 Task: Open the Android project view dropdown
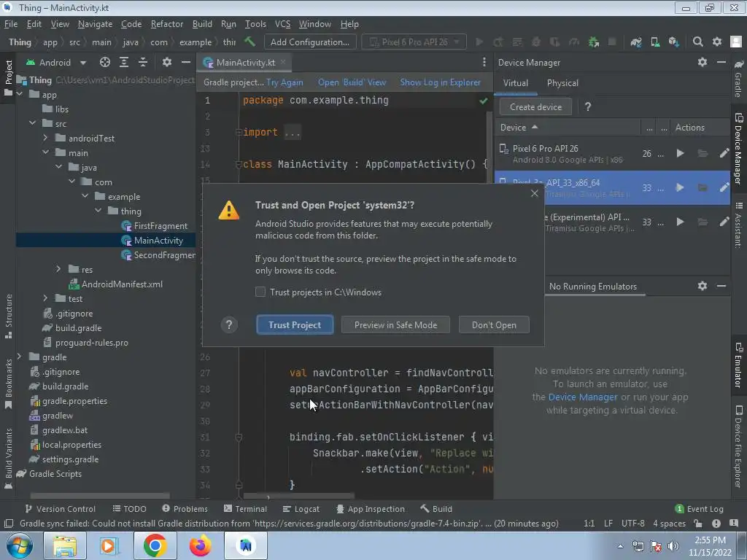(x=56, y=63)
